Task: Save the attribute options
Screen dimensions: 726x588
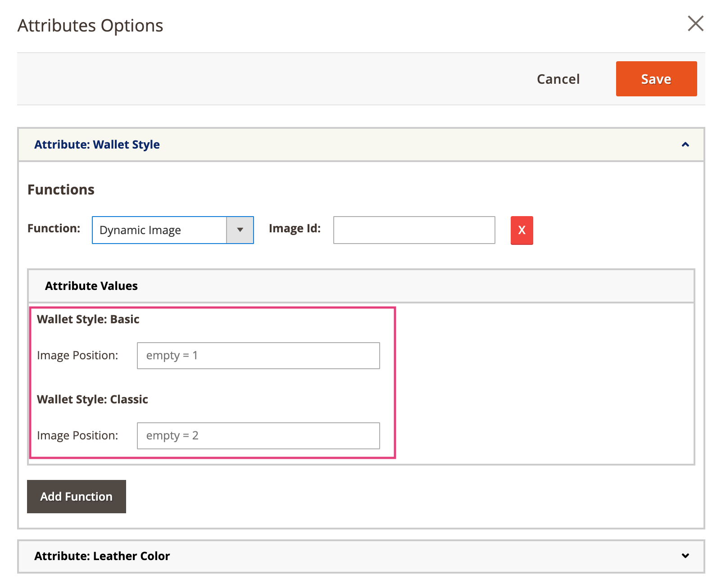Action: [656, 79]
